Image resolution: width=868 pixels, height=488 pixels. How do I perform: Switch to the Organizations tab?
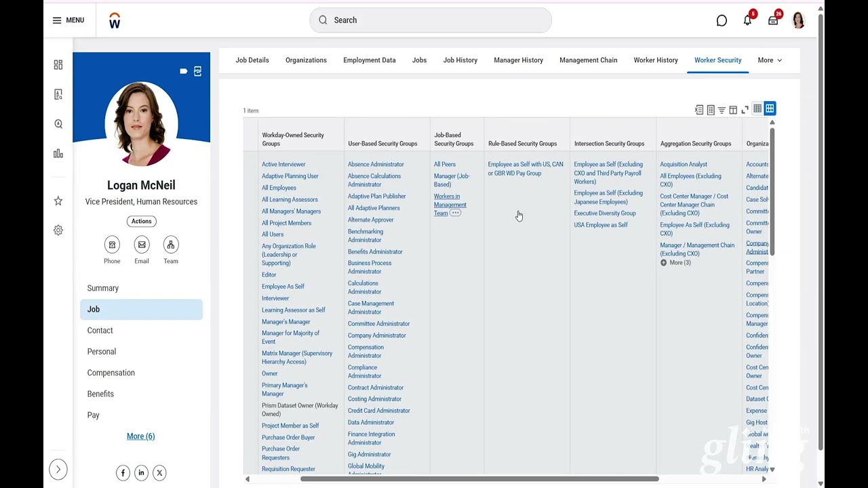(306, 60)
